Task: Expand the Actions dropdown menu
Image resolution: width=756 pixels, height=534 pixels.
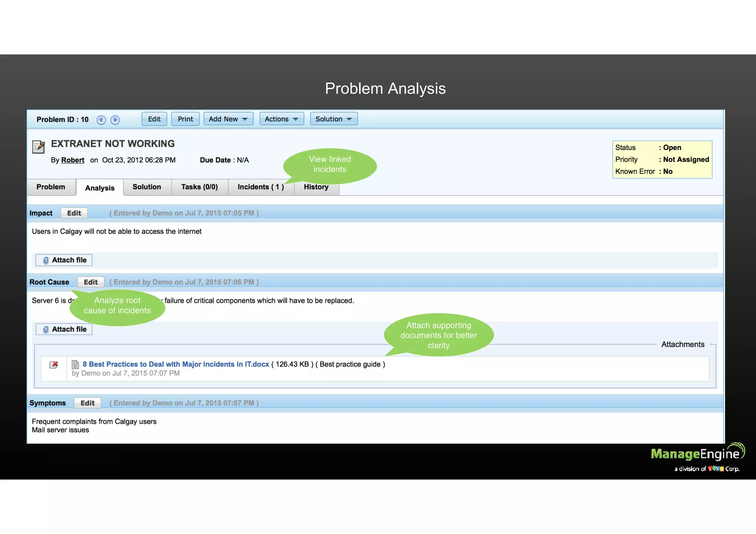Action: tap(282, 119)
